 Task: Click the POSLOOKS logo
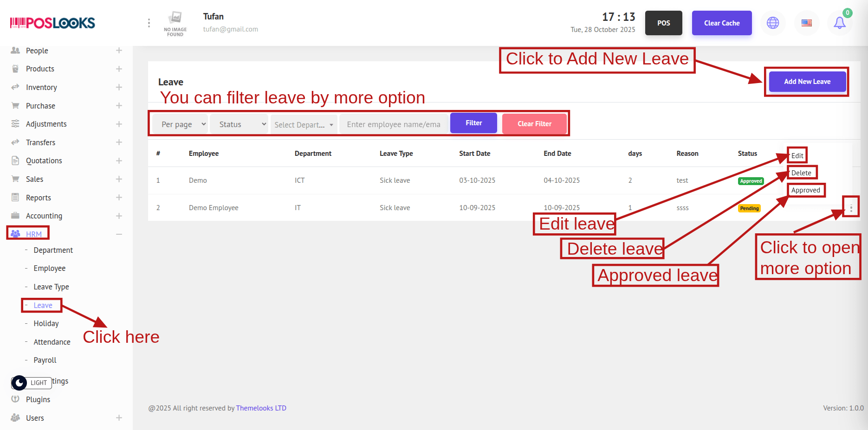point(52,23)
